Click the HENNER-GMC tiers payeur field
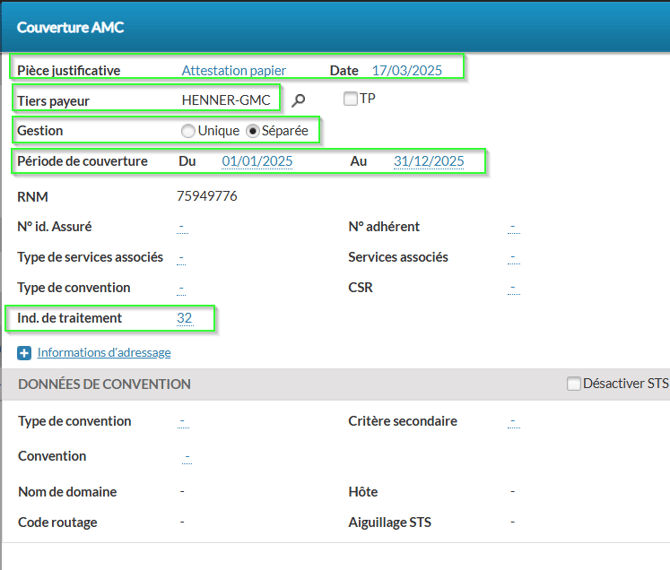 226,100
